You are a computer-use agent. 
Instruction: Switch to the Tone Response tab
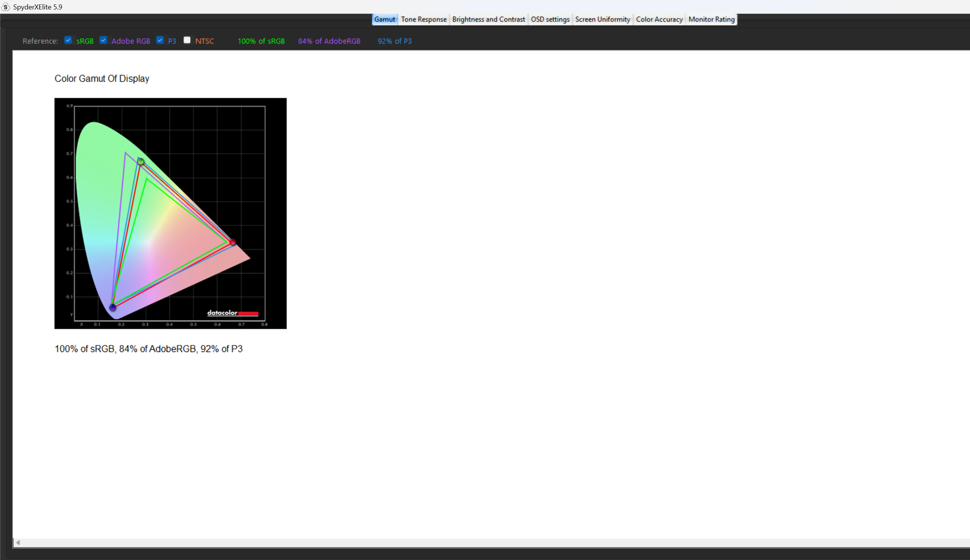pos(423,19)
